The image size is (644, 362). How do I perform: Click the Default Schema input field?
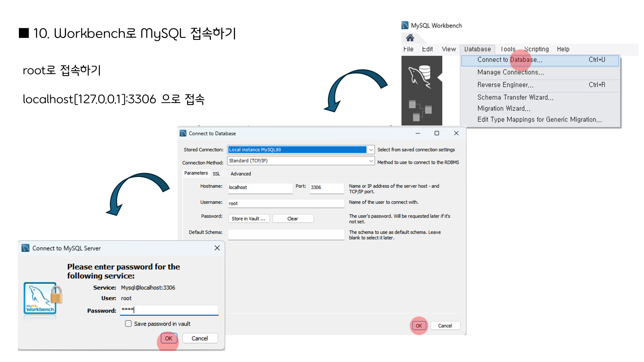click(x=286, y=234)
